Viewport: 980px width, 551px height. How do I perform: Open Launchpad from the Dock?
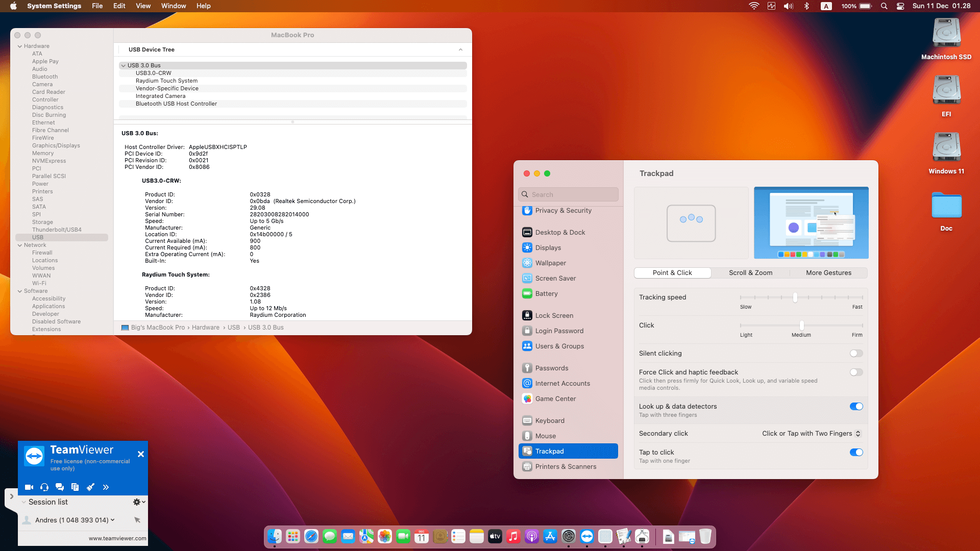[293, 536]
